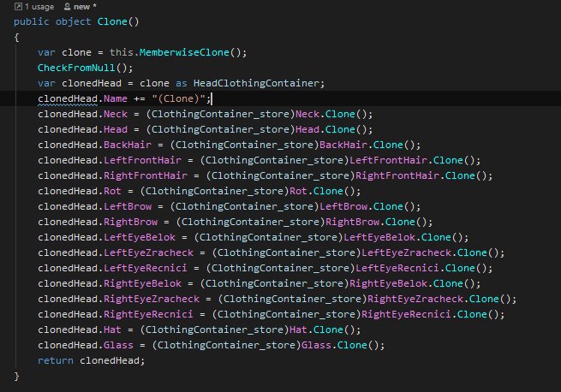The height and width of the screenshot is (392, 561).
Task: Click the CheckFromNull call
Action: [x=76, y=68]
